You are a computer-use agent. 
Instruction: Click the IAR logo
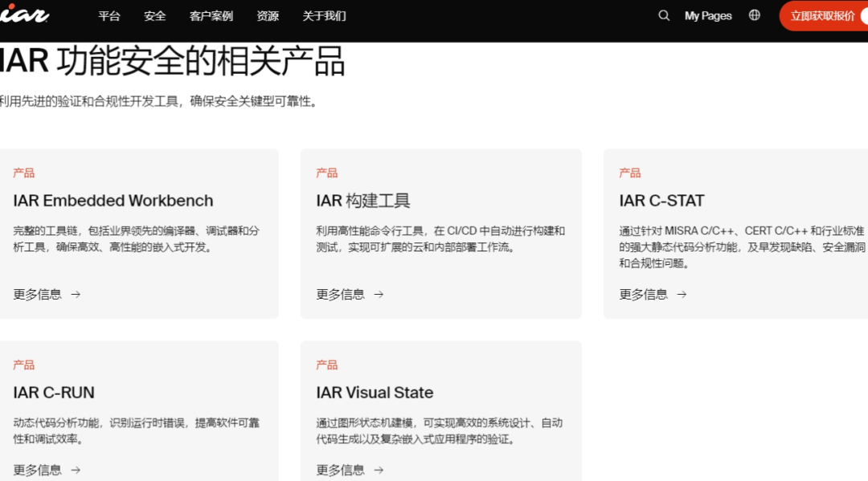[24, 14]
